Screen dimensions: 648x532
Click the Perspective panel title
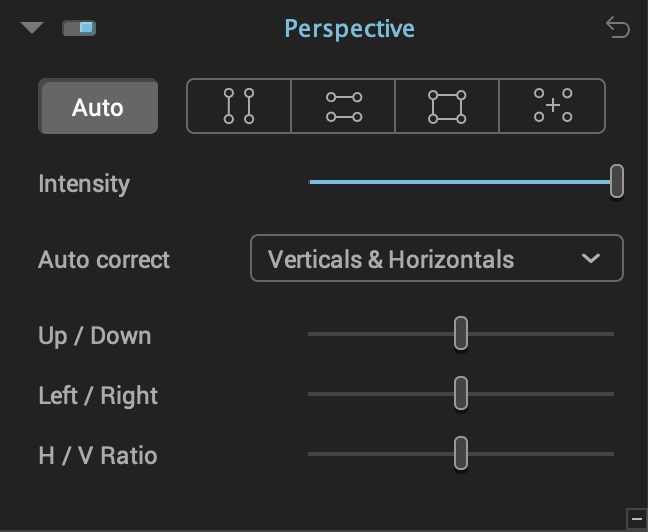pyautogui.click(x=350, y=29)
